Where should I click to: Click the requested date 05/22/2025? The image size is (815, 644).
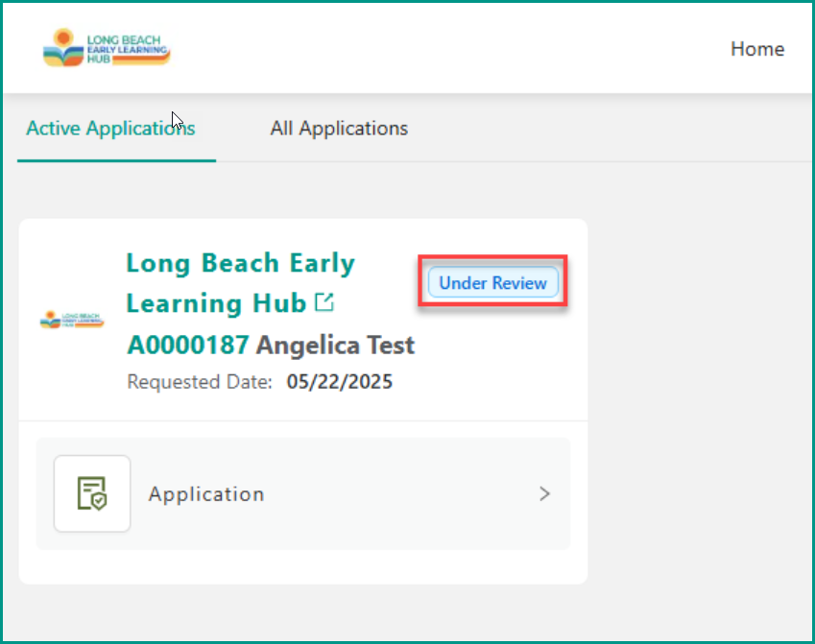point(340,382)
